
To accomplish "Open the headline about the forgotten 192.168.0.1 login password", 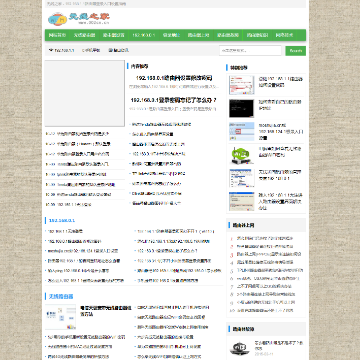I will [174, 100].
